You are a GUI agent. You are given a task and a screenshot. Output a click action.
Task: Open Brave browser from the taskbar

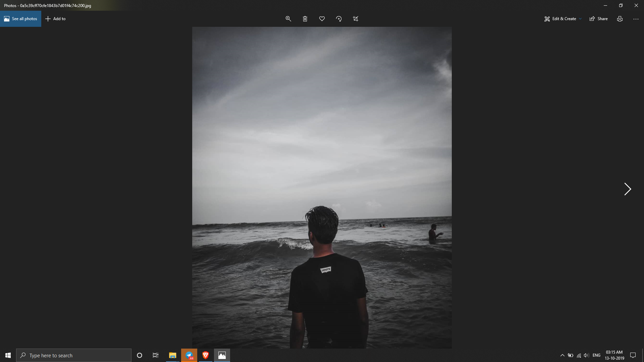click(205, 355)
